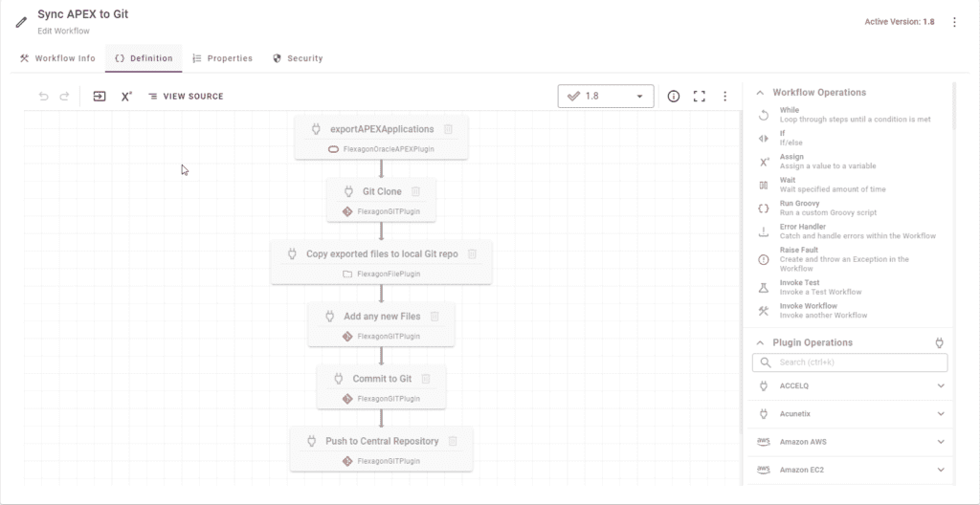Click the Error Handler operation label
Image resolution: width=980 pixels, height=505 pixels.
pos(803,227)
